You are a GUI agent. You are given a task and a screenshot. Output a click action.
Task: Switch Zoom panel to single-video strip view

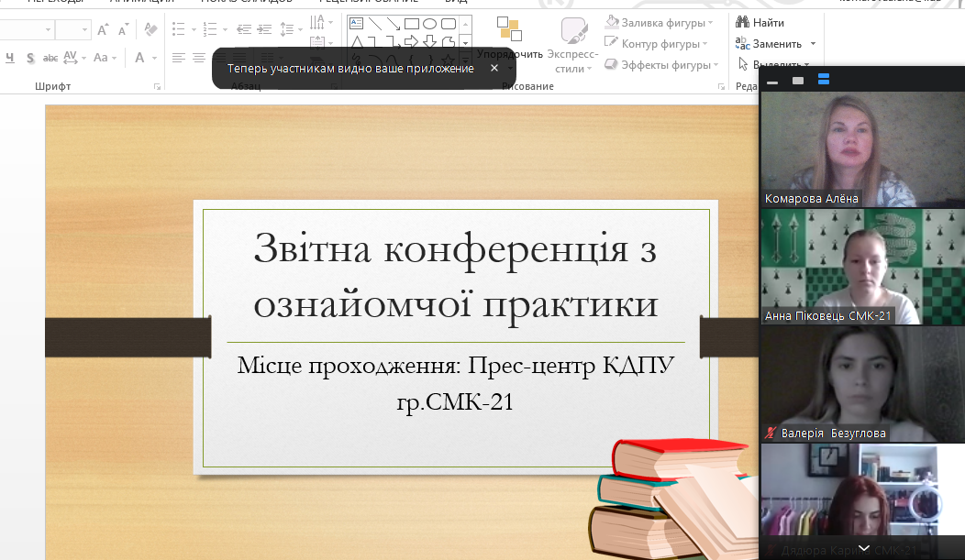point(798,81)
